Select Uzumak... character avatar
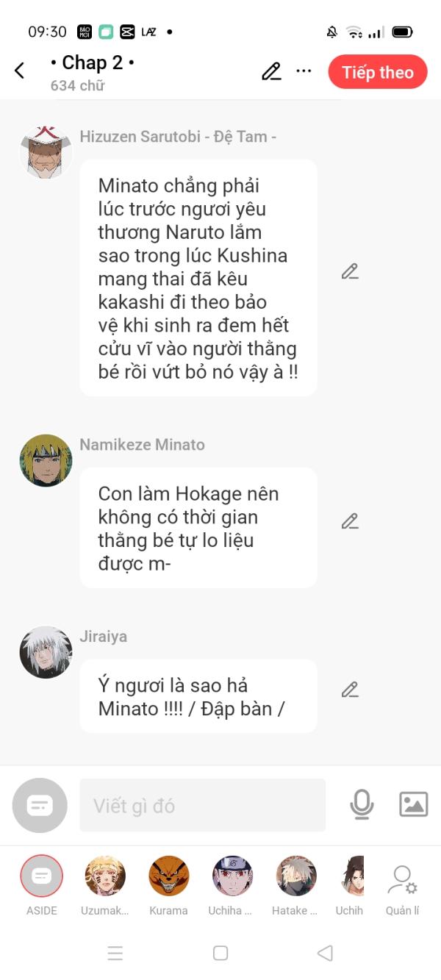The width and height of the screenshot is (441, 980). tap(104, 886)
